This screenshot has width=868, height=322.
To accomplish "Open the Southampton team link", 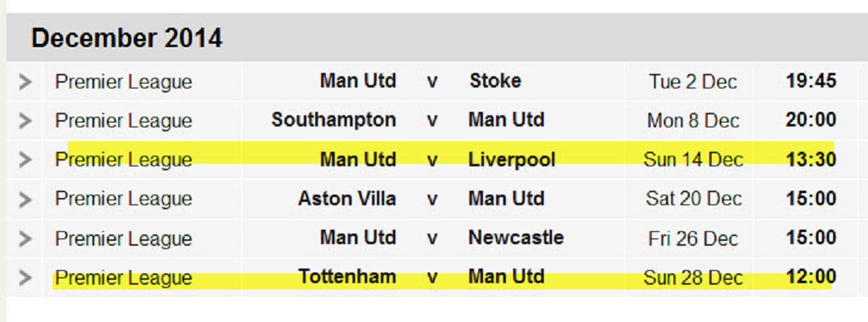I will pyautogui.click(x=334, y=120).
